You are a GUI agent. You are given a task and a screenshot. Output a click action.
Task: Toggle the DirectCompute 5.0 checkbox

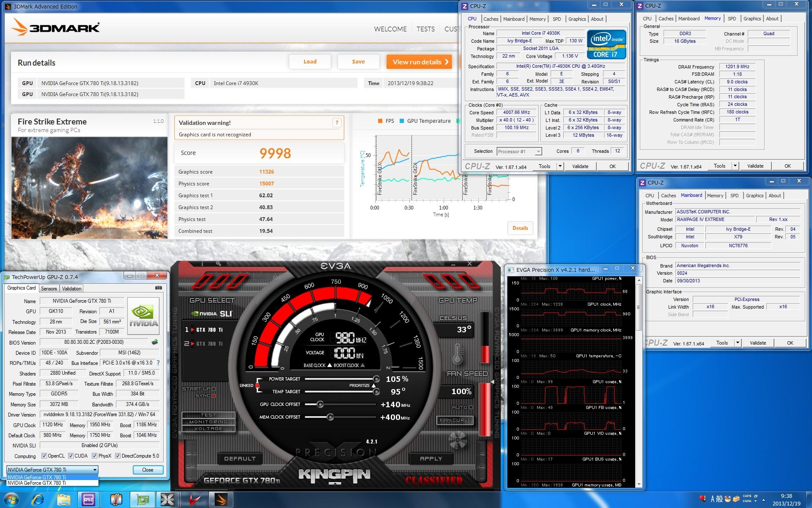click(118, 456)
